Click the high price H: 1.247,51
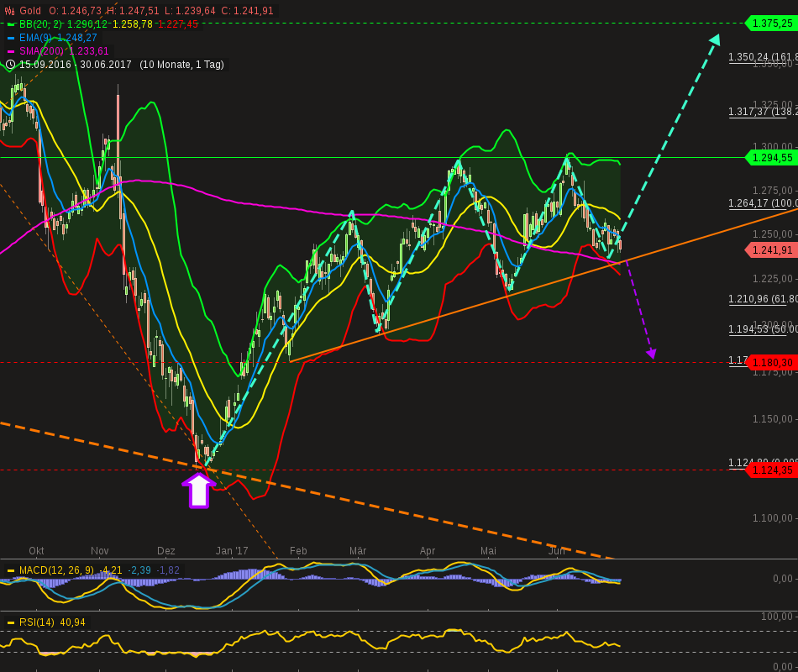Image resolution: width=798 pixels, height=672 pixels. pyautogui.click(x=133, y=11)
